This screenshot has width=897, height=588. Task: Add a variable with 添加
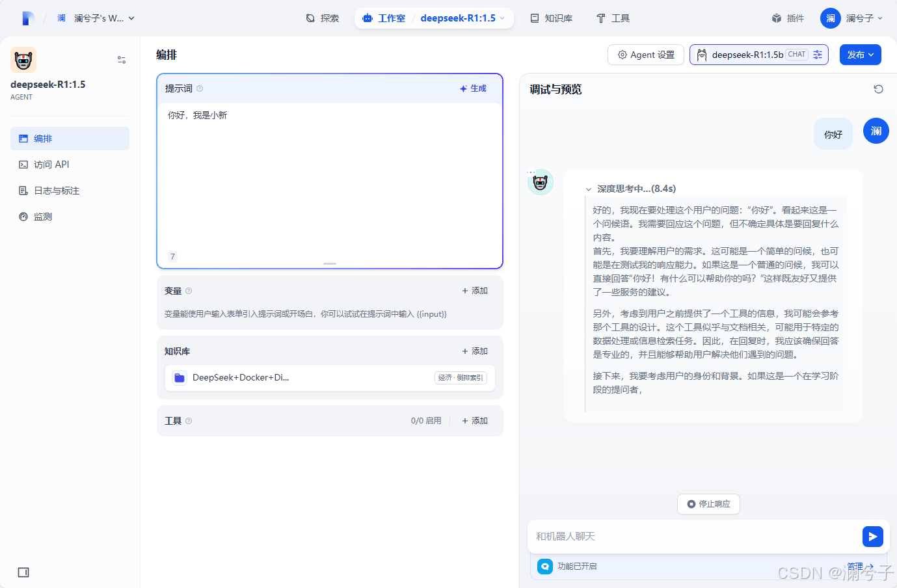click(475, 291)
